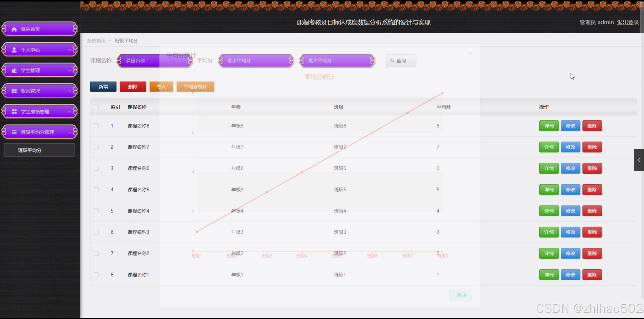Click the grid icon on 学生成绩管理

pyautogui.click(x=14, y=112)
